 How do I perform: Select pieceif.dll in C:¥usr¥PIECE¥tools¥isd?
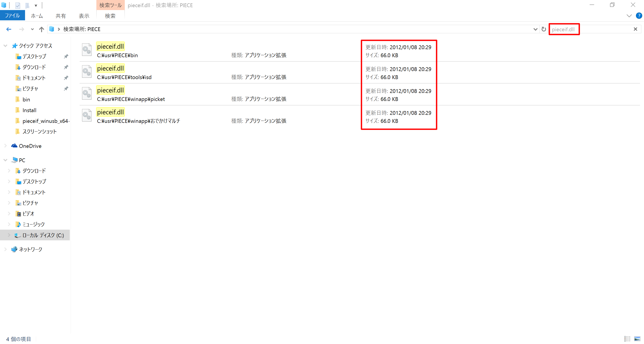(x=360, y=72)
